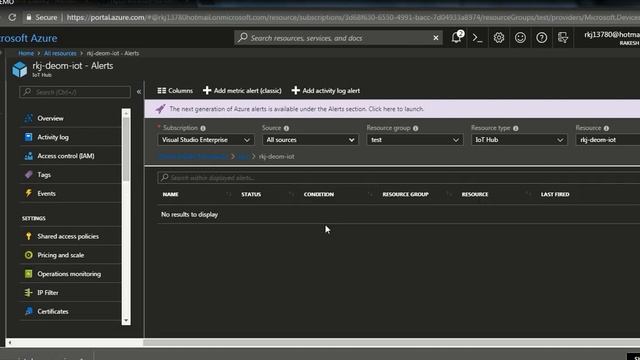
Task: Collapse the sidebar with double chevron
Action: 139,92
